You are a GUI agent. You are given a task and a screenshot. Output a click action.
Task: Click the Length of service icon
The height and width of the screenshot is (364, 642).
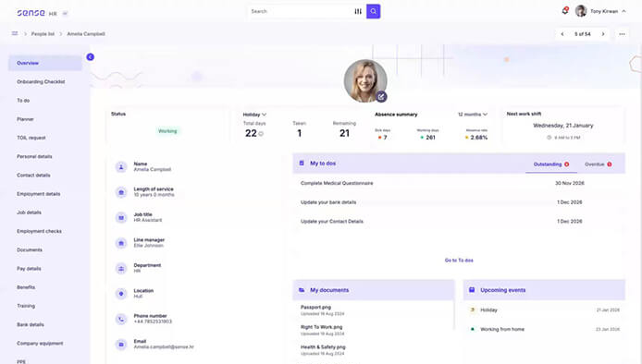121,192
